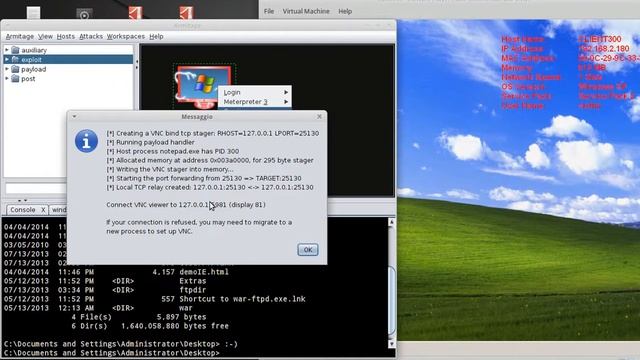The height and width of the screenshot is (360, 640).
Task: Click the OS Version label on VM desktop
Action: [523, 87]
